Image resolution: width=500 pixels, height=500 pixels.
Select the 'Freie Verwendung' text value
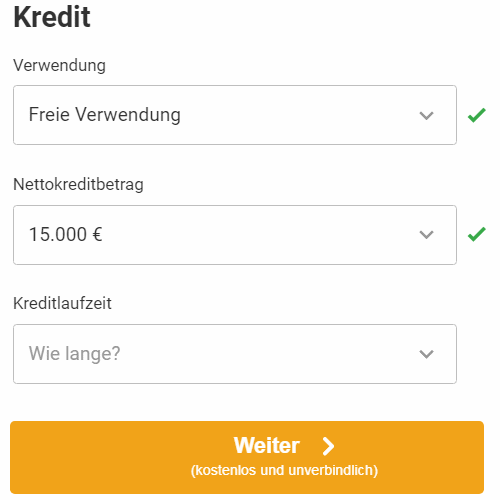tap(105, 115)
